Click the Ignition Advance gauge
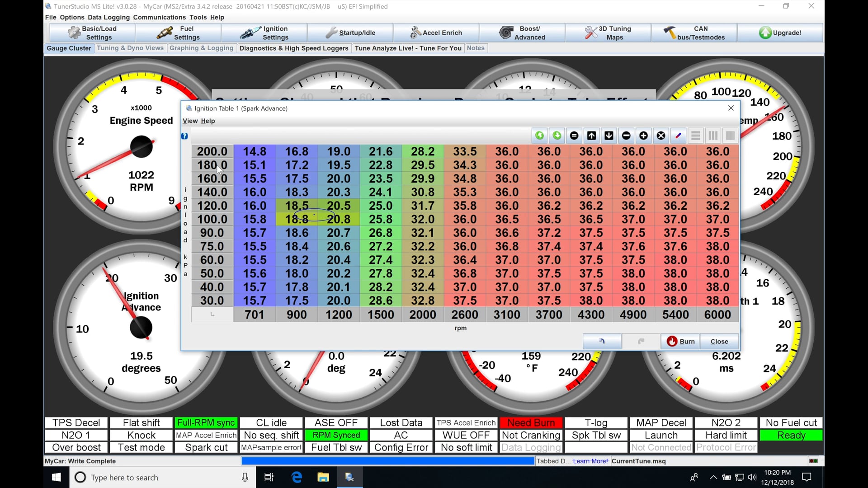This screenshot has width=868, height=488. 141,328
